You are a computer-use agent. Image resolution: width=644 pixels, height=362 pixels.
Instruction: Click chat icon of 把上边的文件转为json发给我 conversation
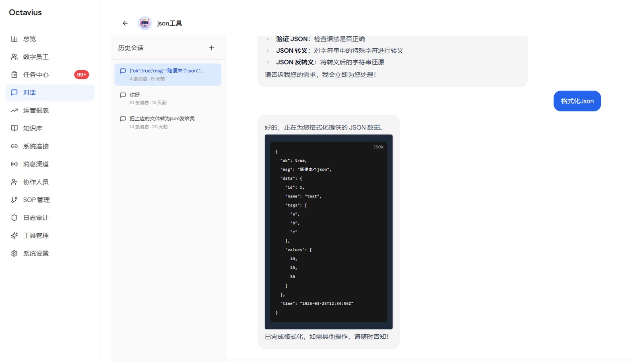tap(123, 119)
